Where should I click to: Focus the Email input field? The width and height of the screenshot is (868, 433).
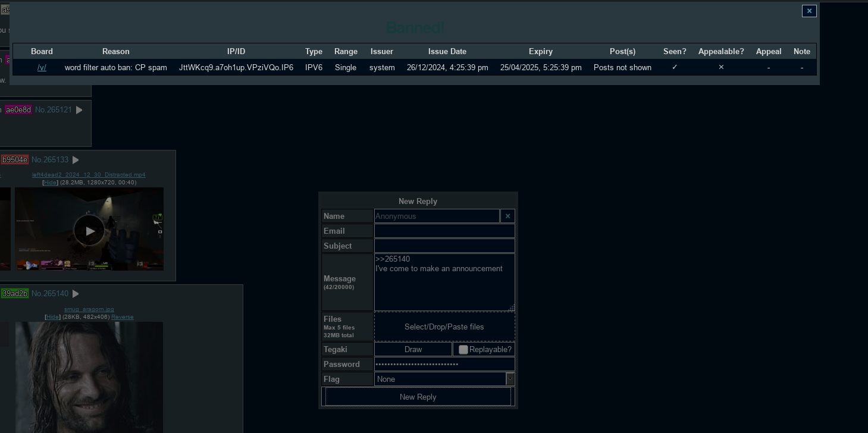(x=444, y=231)
